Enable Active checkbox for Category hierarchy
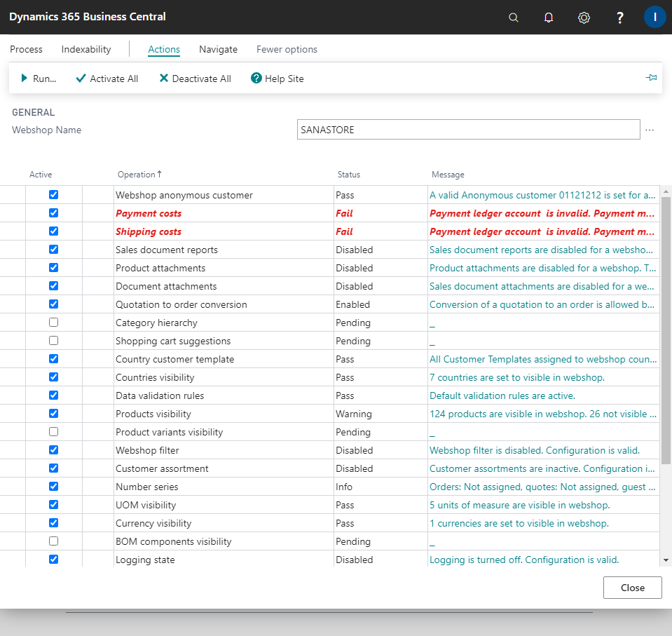672x636 pixels. 53,323
